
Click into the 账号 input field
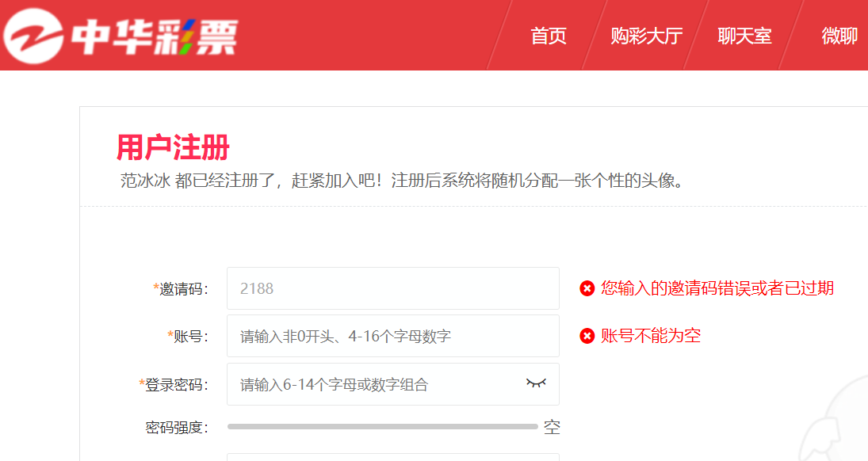coord(392,336)
